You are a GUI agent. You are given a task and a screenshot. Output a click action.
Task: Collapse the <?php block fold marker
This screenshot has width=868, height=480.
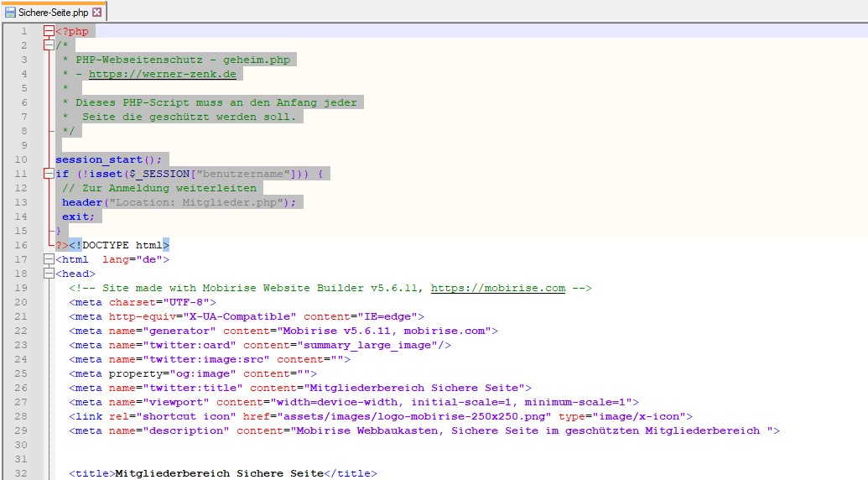tap(49, 31)
